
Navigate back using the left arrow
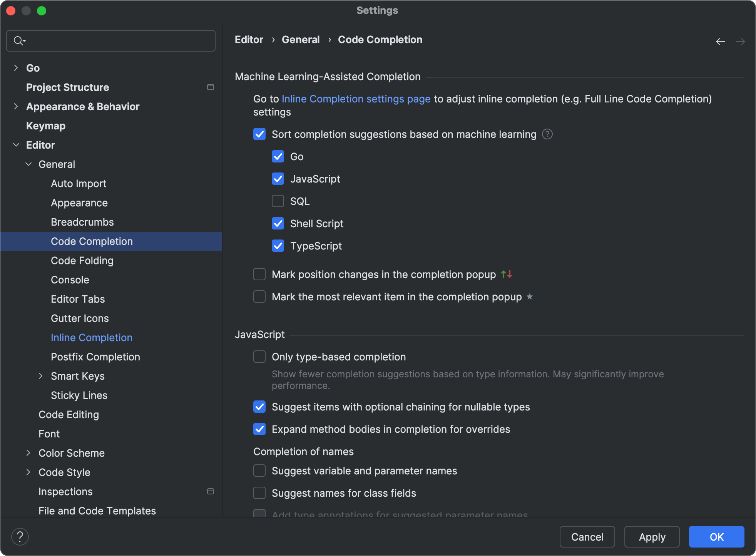coord(721,41)
